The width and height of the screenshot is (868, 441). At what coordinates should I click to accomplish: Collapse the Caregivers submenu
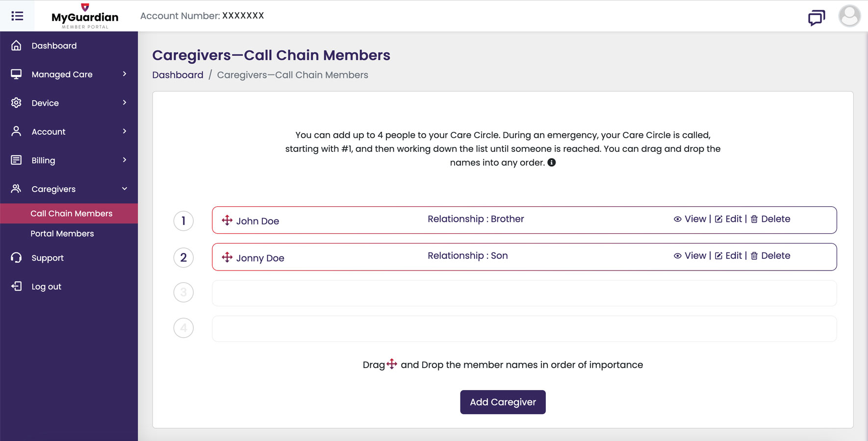click(x=69, y=189)
